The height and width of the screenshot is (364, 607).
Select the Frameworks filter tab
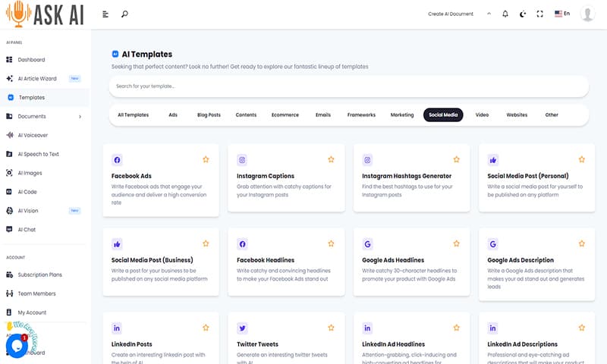362,115
